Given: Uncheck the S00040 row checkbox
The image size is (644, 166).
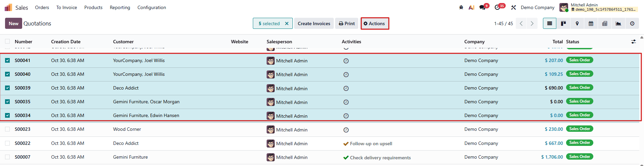Looking at the screenshot, I should [7, 74].
